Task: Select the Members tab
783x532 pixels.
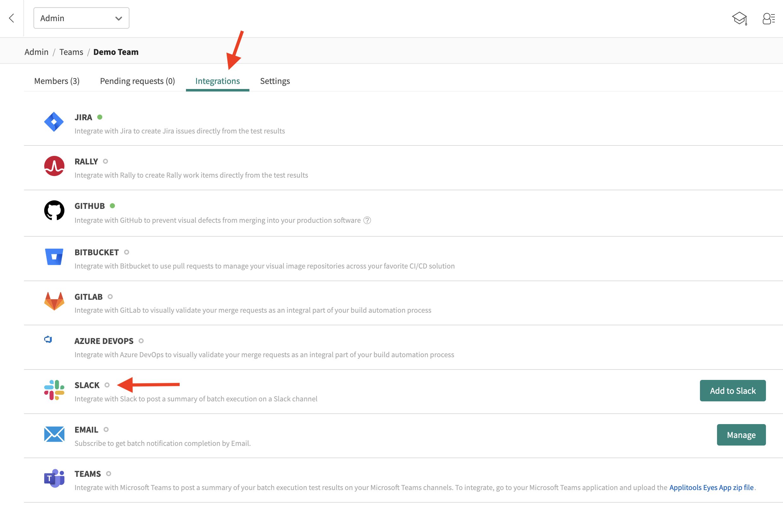Action: (57, 80)
